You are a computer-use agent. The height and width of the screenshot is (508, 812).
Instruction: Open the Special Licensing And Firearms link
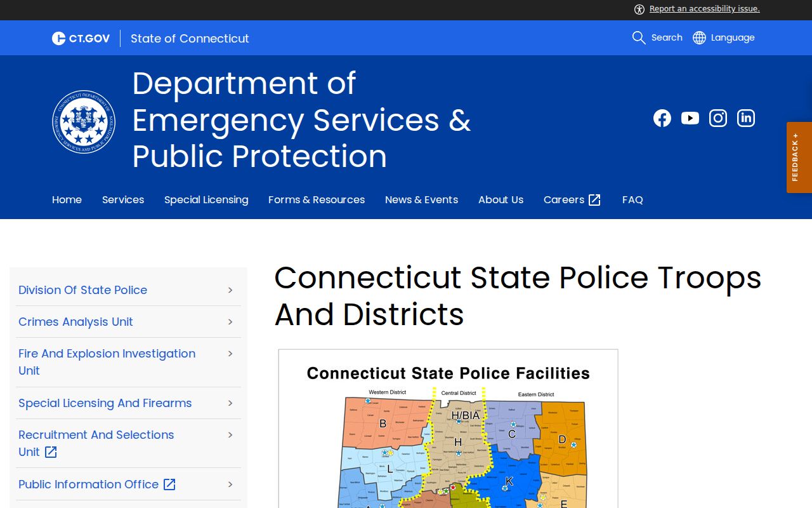click(x=105, y=403)
